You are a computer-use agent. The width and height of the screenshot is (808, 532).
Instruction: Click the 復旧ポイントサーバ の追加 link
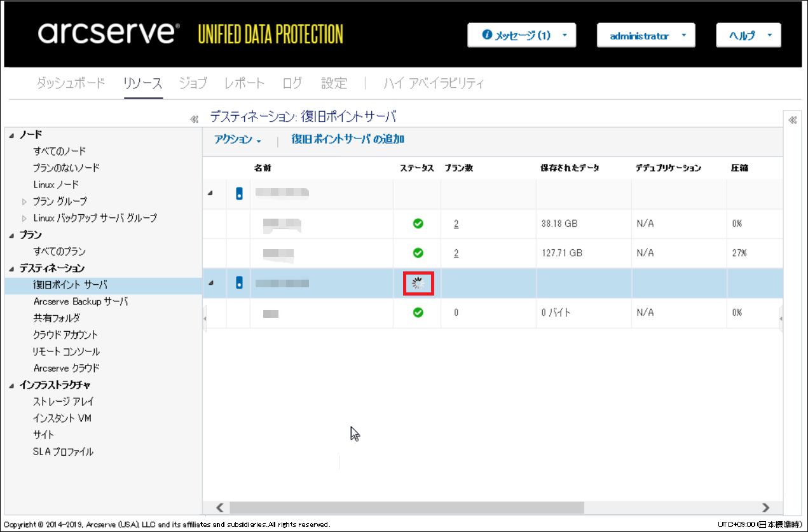(348, 139)
